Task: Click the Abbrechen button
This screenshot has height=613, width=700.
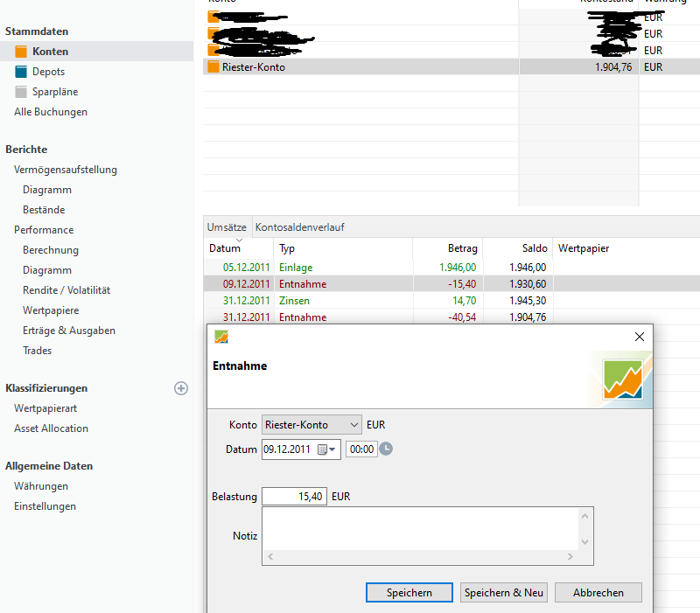Action: pyautogui.click(x=598, y=593)
